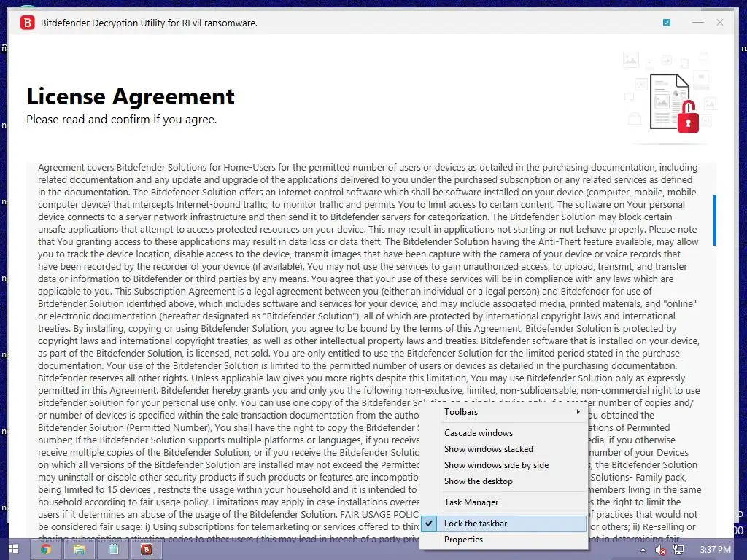Click the Windows Start button
This screenshot has width=747, height=560.
pos(13,550)
